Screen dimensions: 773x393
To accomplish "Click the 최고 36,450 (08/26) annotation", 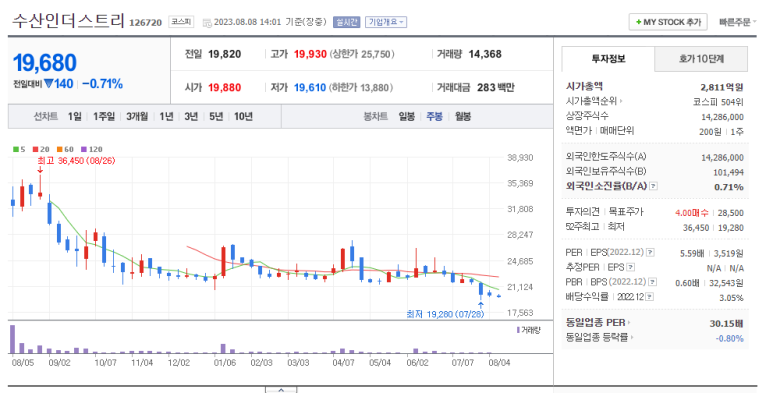I will pos(76,161).
